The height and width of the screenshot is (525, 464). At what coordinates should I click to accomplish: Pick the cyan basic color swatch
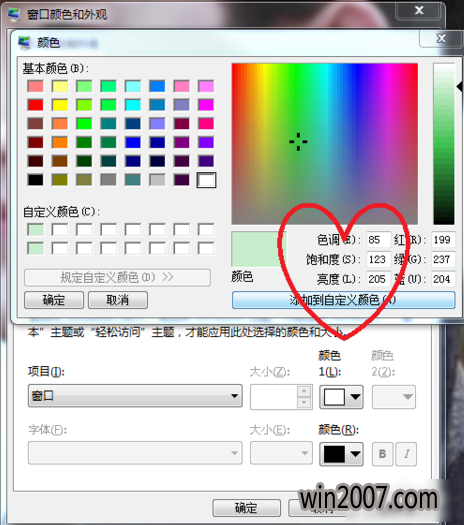(133, 105)
